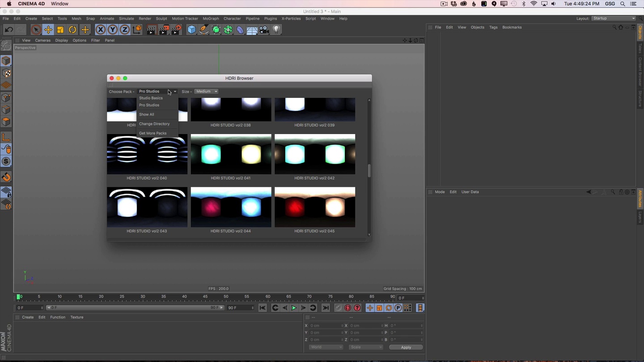This screenshot has height=362, width=644.
Task: Open the macOS Spotlight search
Action: [x=623, y=4]
